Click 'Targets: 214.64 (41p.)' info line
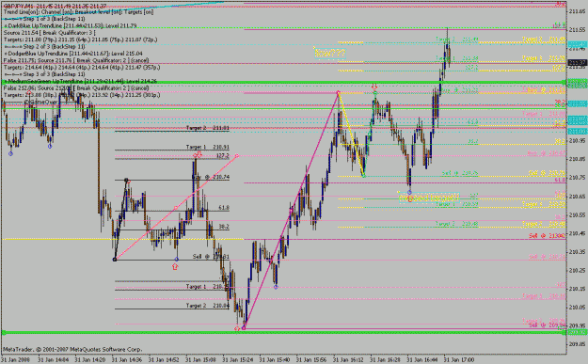 pos(82,68)
